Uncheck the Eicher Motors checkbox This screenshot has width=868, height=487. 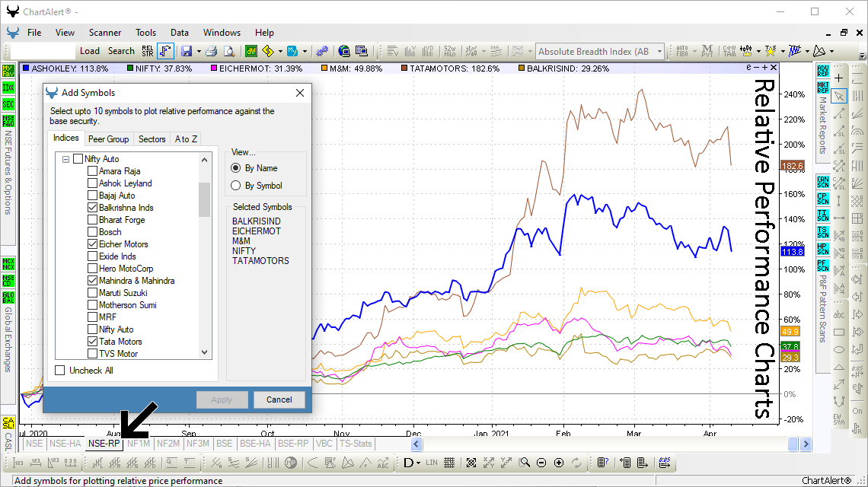(92, 244)
